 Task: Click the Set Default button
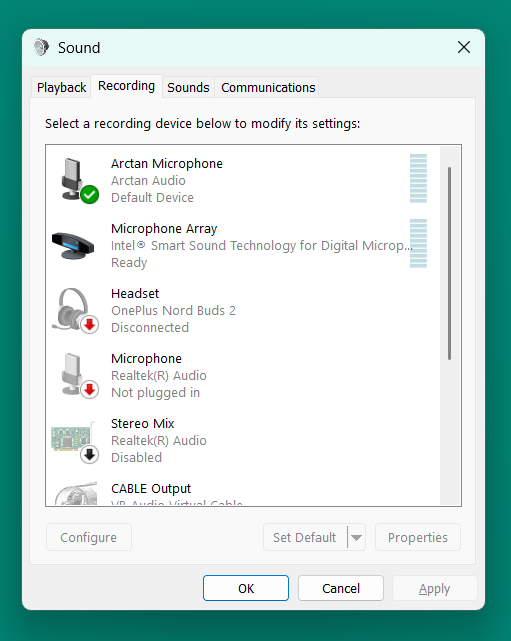(305, 537)
